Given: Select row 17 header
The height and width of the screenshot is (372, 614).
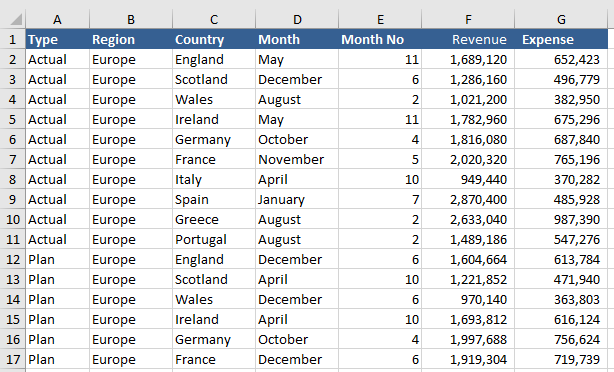Looking at the screenshot, I should click(x=13, y=359).
